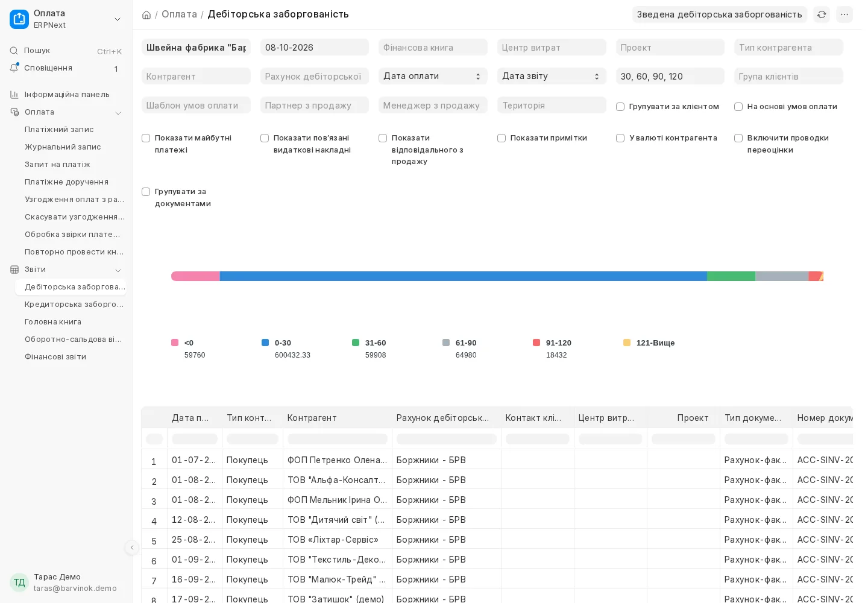Click Оплата breadcrumb link
868x603 pixels.
point(179,14)
